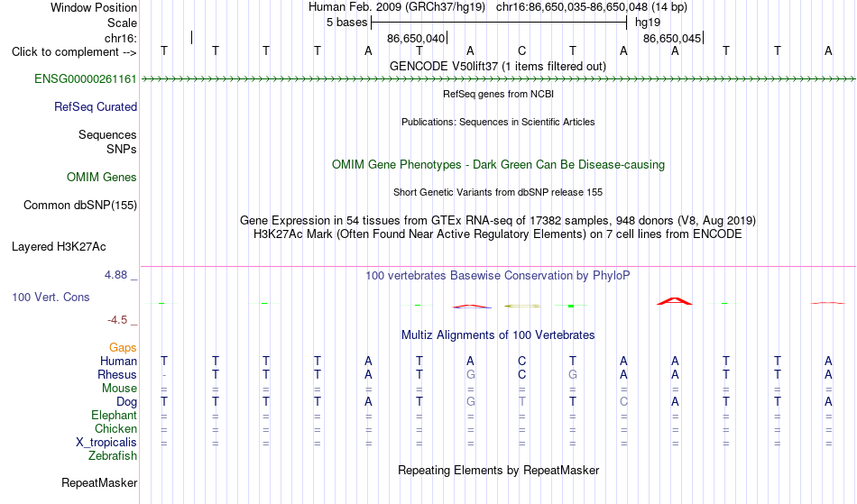Select the Elephant species row label
Screen dimensions: 857x504
tap(115, 416)
